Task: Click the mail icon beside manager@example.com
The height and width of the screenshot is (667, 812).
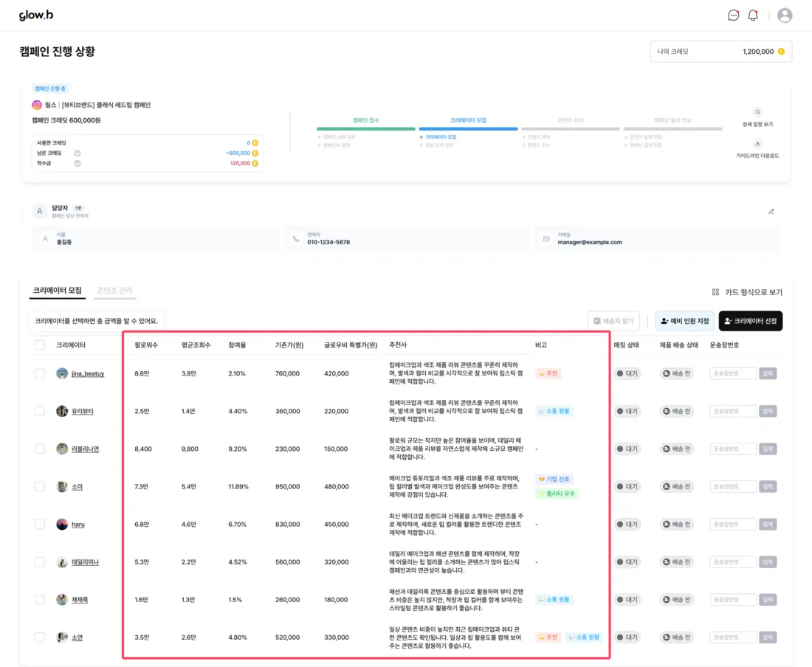Action: coord(546,239)
